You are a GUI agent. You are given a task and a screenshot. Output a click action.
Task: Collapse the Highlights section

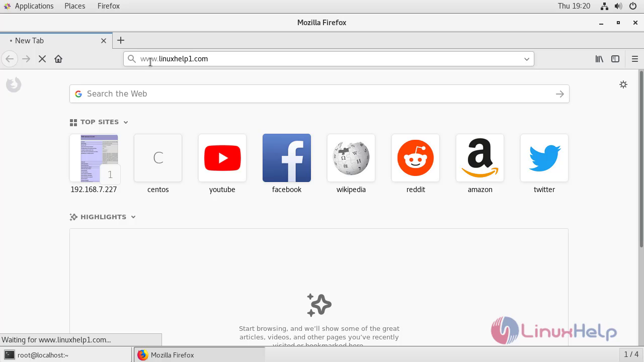[x=133, y=217]
